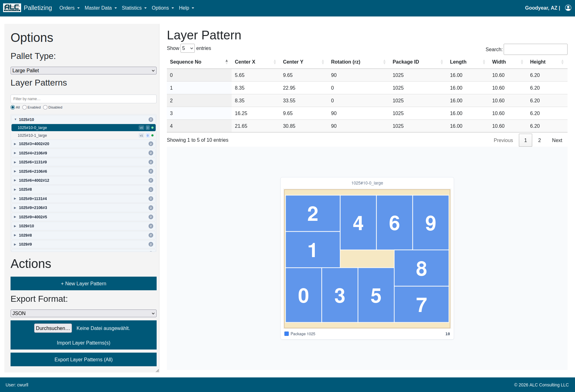Sort table by Rotation (rz) arrows
The image size is (575, 392).
385,62
